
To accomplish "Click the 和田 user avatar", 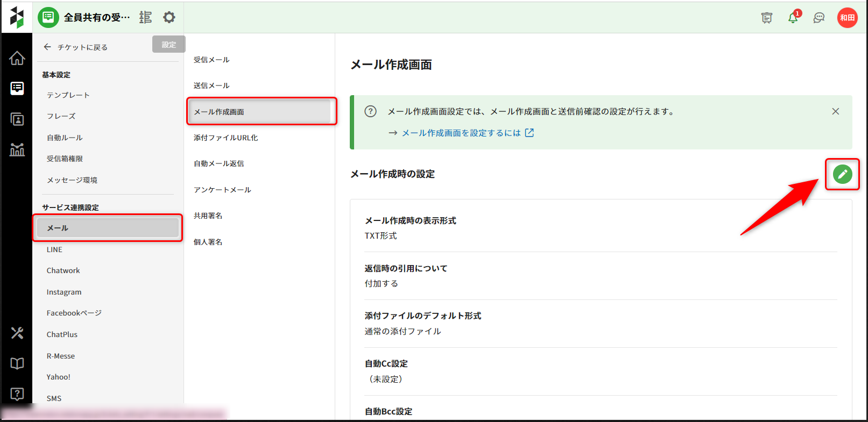I will pyautogui.click(x=847, y=18).
